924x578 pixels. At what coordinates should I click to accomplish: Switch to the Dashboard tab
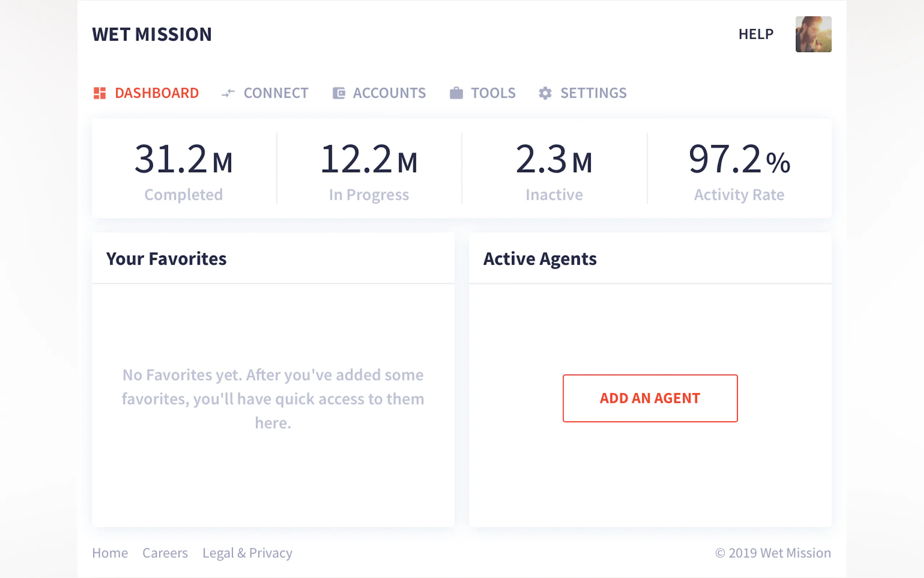157,93
